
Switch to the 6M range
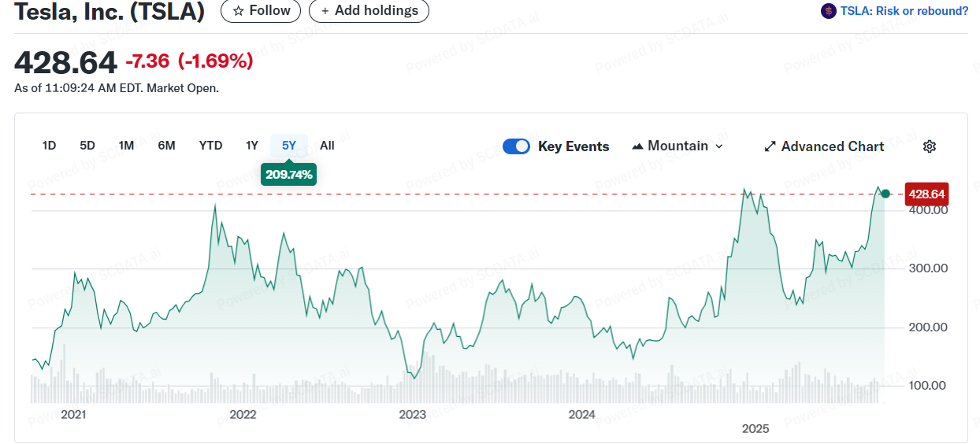pos(166,146)
